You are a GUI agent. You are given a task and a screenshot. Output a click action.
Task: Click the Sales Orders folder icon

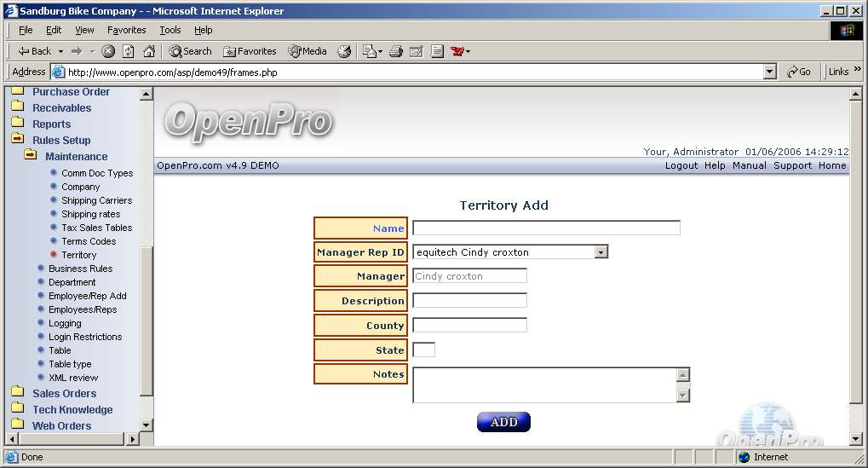click(x=17, y=393)
